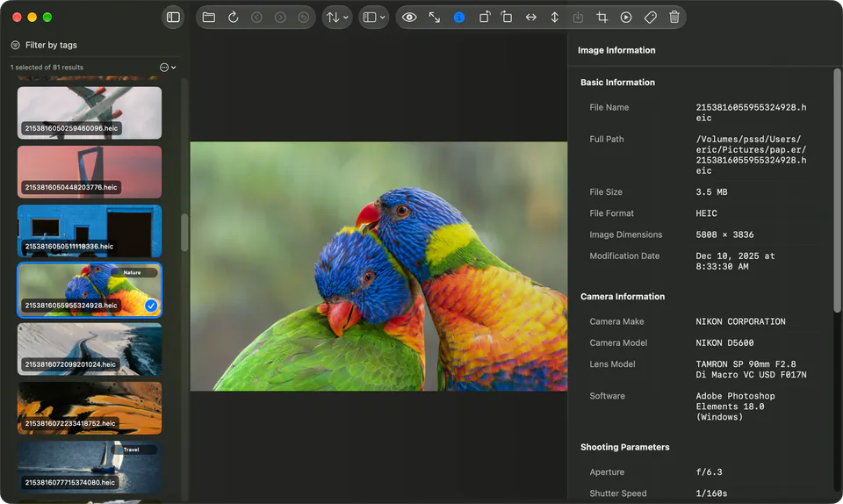
Task: Click the thumbnail list scrollbar
Action: 184,233
